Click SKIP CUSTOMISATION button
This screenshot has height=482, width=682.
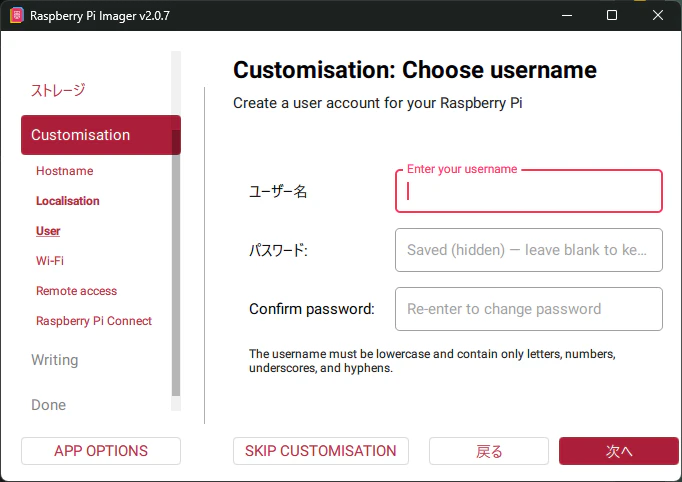tap(321, 451)
